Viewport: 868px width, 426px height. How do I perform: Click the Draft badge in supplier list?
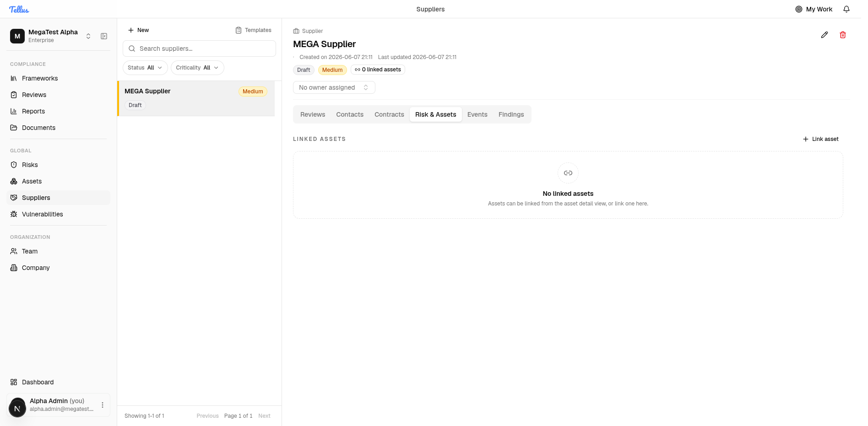tap(135, 105)
